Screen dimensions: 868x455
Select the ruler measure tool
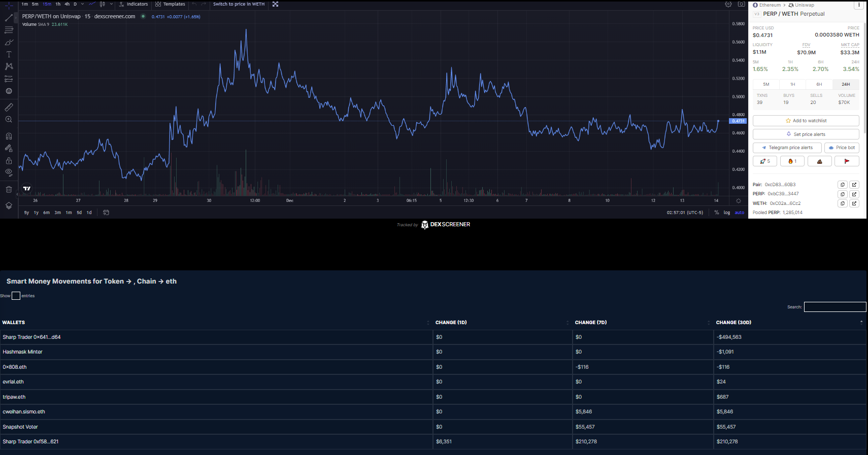[x=9, y=108]
